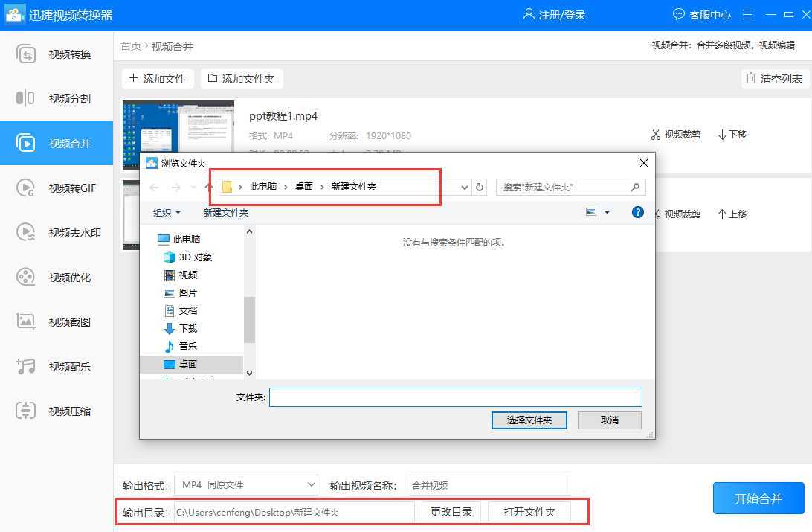Click the 更改目录 button
812x532 pixels.
451,513
